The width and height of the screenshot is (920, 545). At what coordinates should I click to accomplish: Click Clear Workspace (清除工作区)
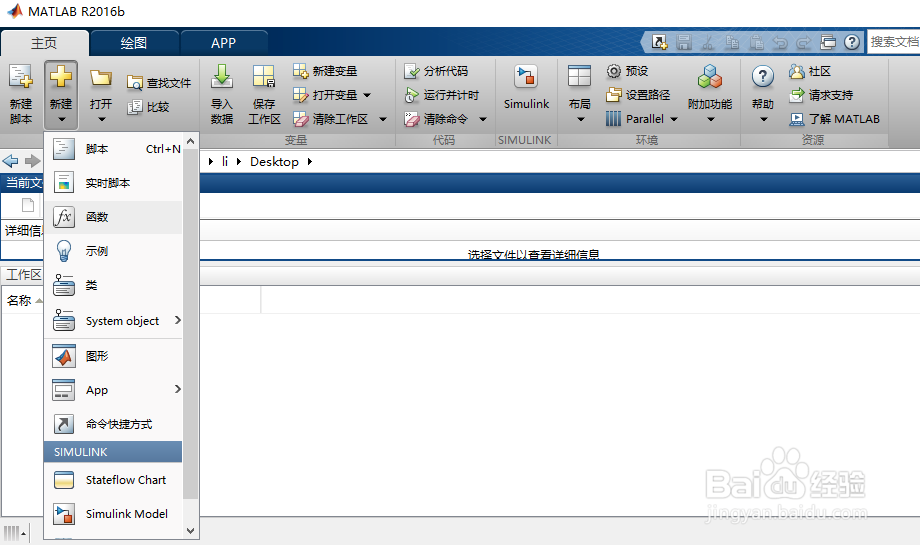330,119
